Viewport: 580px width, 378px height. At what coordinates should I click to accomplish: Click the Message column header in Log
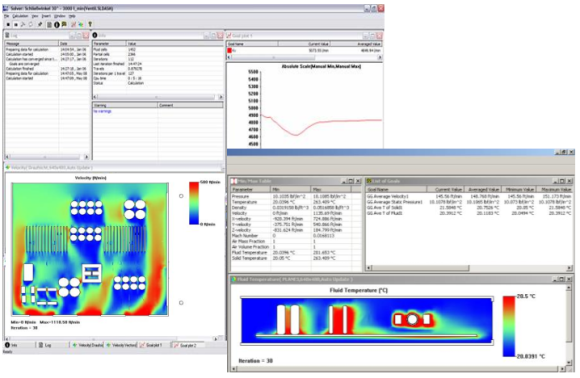coord(32,44)
